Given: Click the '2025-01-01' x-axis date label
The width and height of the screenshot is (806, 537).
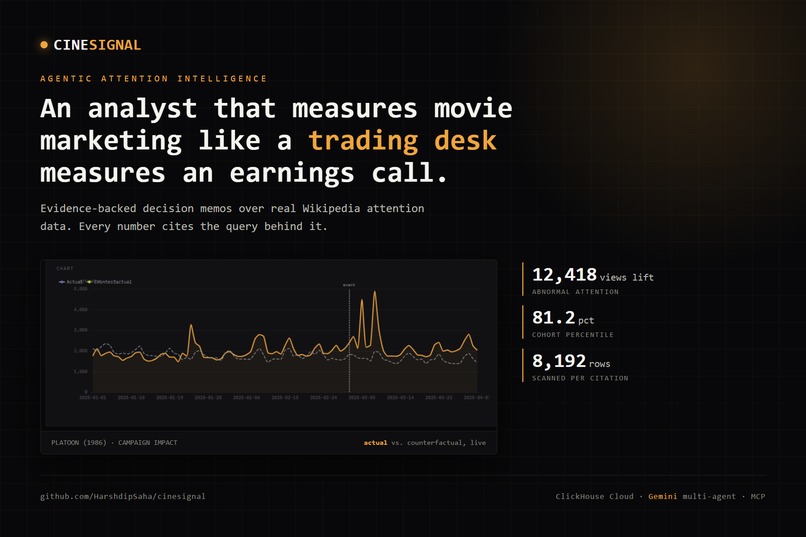Looking at the screenshot, I should point(93,397).
